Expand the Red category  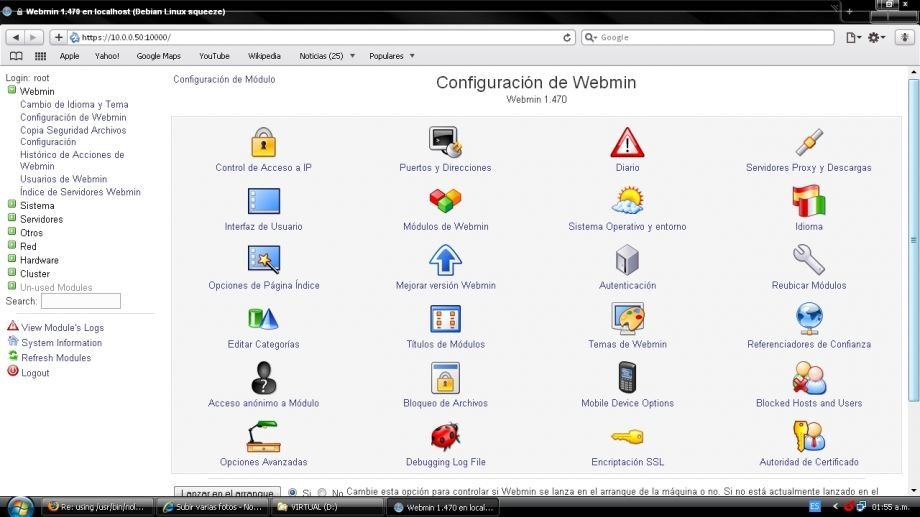coord(12,245)
